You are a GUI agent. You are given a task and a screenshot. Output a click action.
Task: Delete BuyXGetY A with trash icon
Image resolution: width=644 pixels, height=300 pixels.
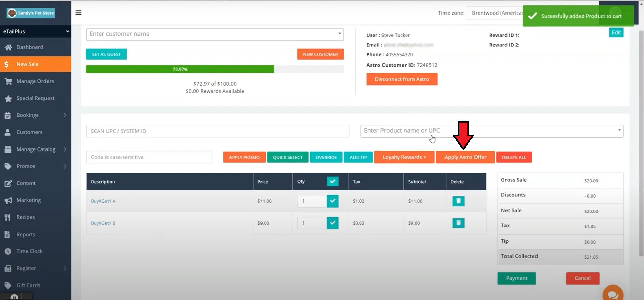[x=458, y=201]
